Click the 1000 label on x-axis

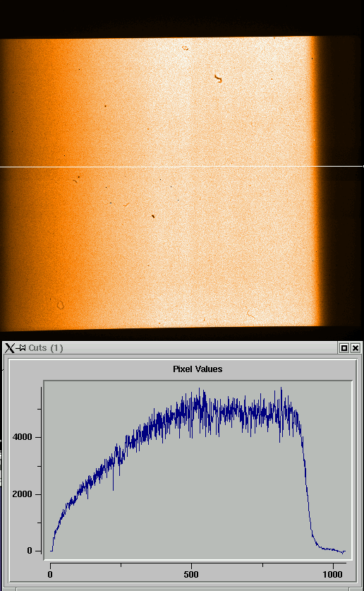(333, 575)
